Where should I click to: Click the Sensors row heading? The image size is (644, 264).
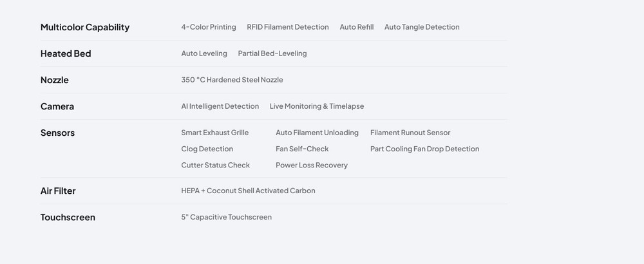57,133
